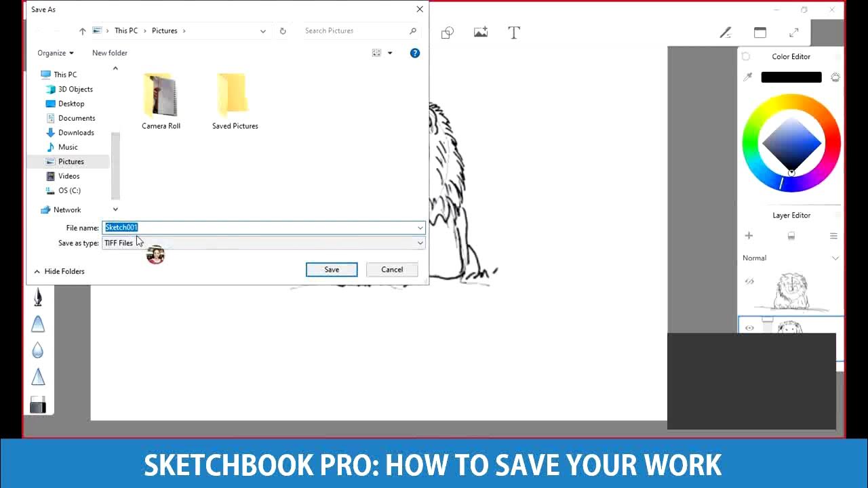868x488 pixels.
Task: Click the Save button
Action: click(332, 270)
